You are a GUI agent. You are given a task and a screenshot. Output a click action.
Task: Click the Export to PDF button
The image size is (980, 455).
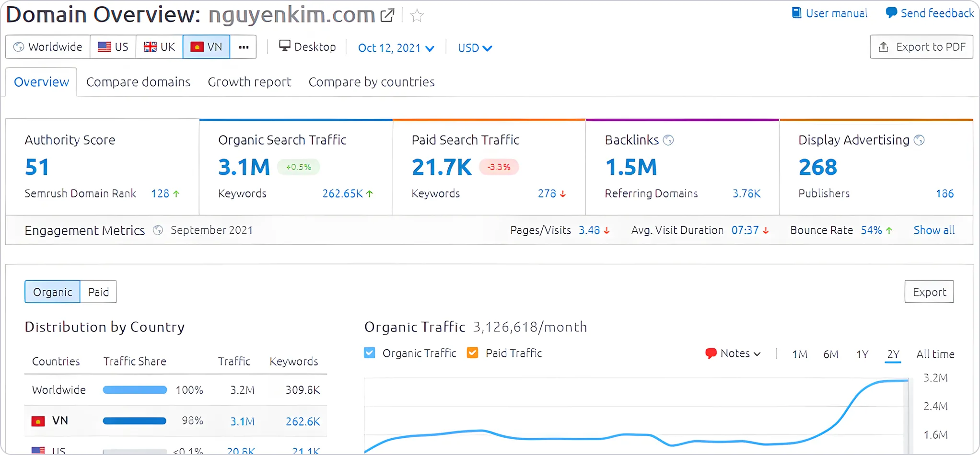(x=921, y=46)
